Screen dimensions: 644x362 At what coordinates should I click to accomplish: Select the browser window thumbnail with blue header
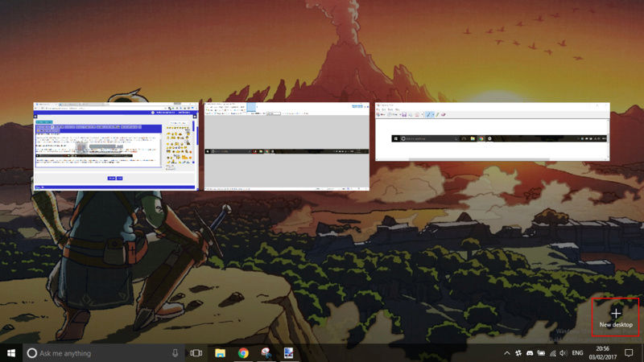pyautogui.click(x=116, y=146)
